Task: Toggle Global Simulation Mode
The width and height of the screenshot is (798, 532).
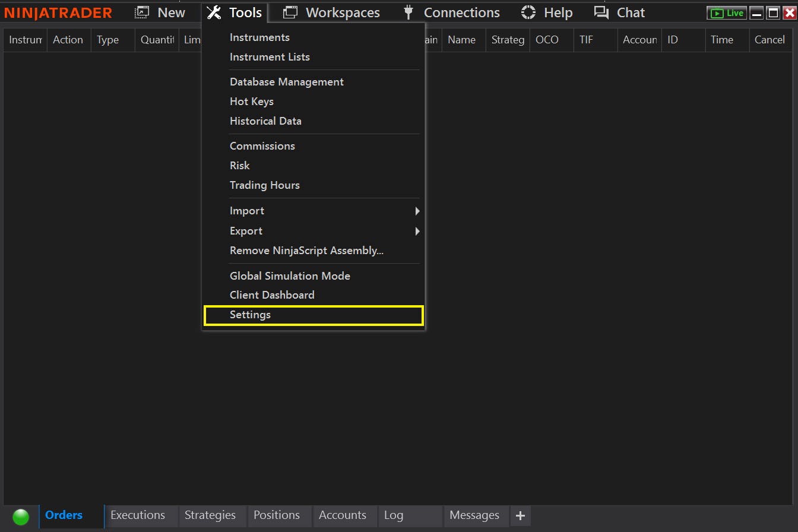Action: pos(290,275)
